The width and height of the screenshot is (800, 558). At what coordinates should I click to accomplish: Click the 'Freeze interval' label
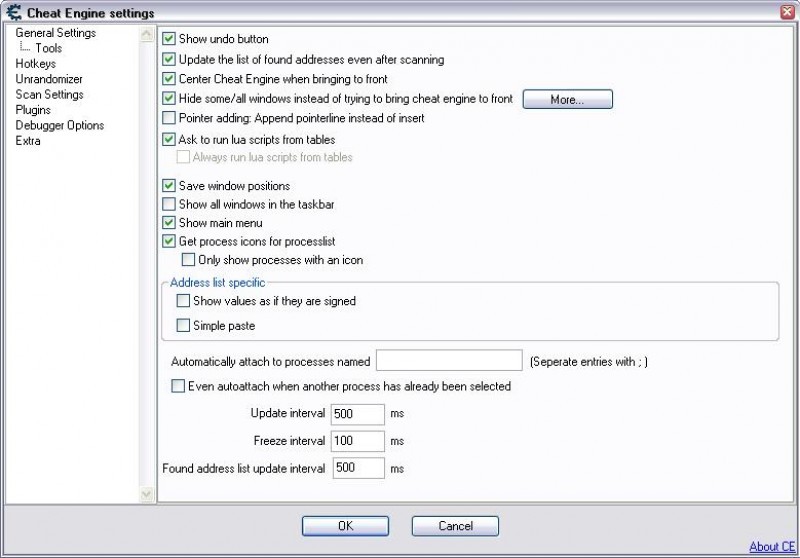[289, 441]
